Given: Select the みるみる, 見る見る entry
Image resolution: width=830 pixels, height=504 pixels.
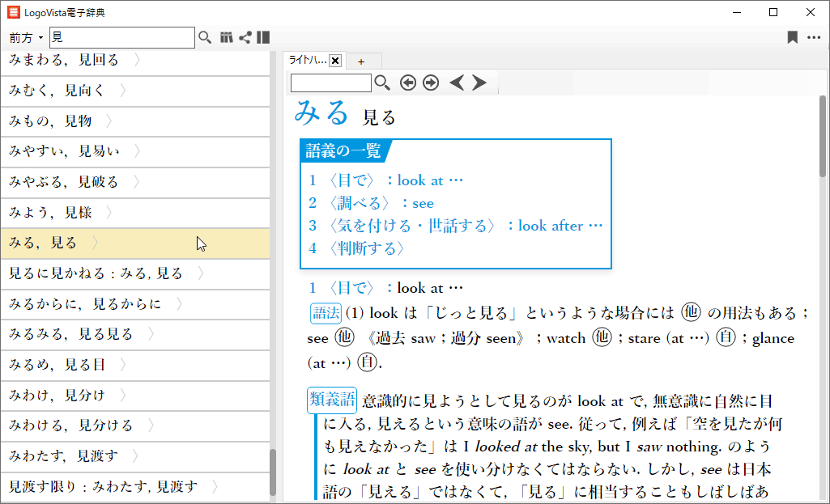Looking at the screenshot, I should tap(135, 335).
